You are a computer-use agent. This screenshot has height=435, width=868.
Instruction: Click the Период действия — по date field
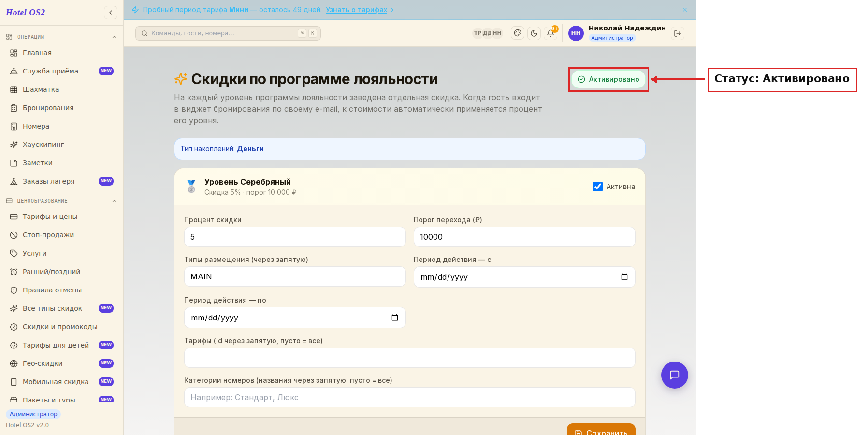[295, 318]
